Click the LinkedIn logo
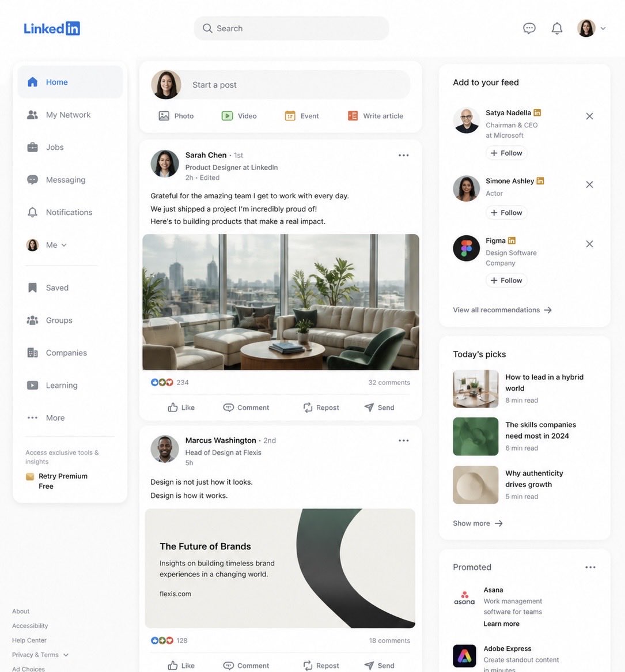This screenshot has width=625, height=672. click(x=51, y=28)
